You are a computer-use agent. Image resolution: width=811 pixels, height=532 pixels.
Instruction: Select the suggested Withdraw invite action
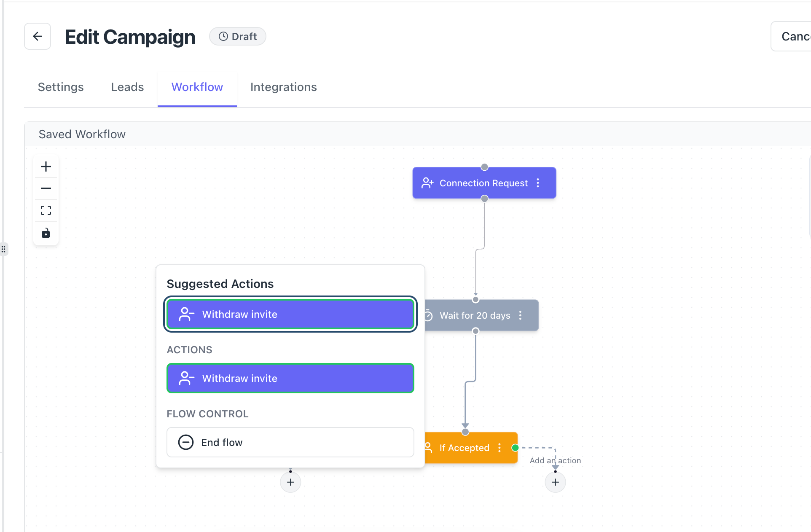click(x=290, y=314)
